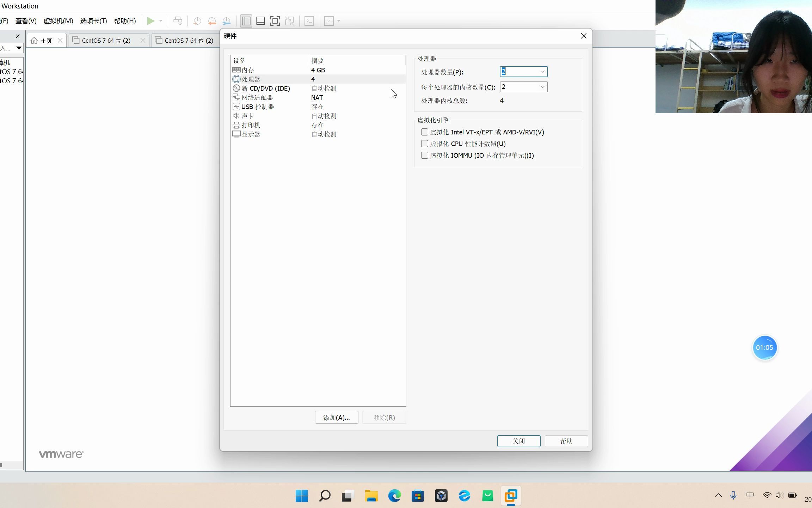Click the NAT summary value
Screen dimensions: 812x508
[317, 97]
